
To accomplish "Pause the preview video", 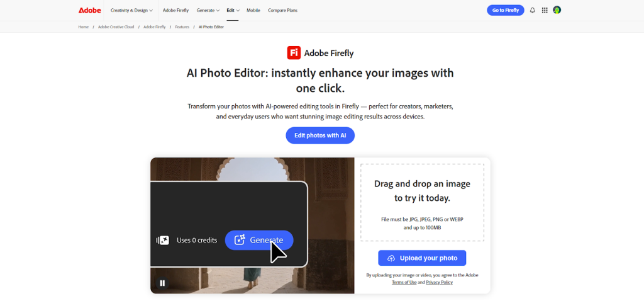I will click(x=162, y=283).
